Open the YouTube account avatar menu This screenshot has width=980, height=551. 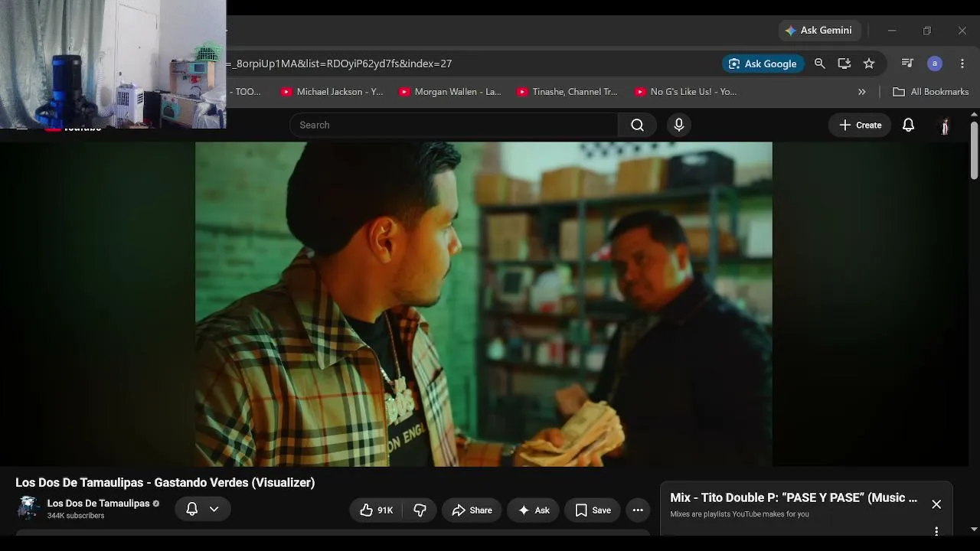tap(945, 126)
